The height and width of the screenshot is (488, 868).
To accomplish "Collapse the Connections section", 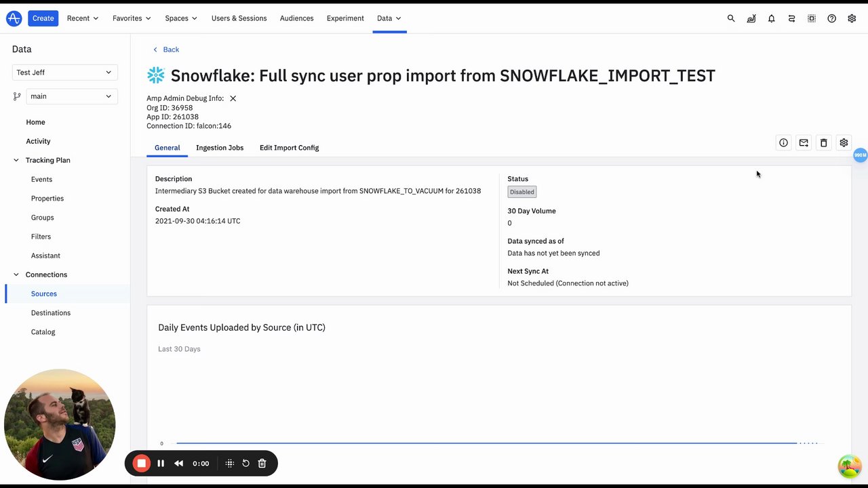I will 16,274.
